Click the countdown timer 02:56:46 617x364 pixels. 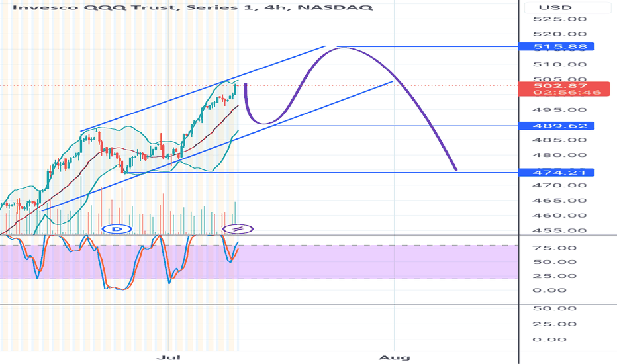567,93
